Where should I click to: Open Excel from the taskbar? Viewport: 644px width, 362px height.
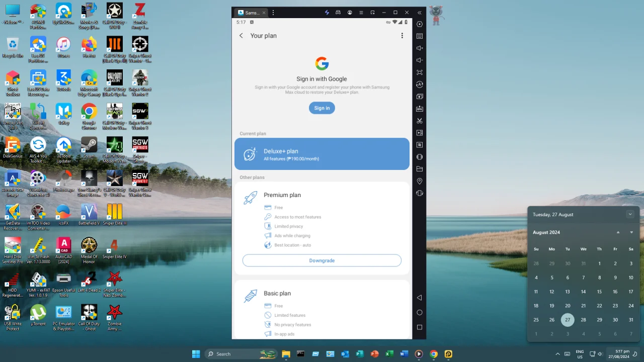pos(389,354)
